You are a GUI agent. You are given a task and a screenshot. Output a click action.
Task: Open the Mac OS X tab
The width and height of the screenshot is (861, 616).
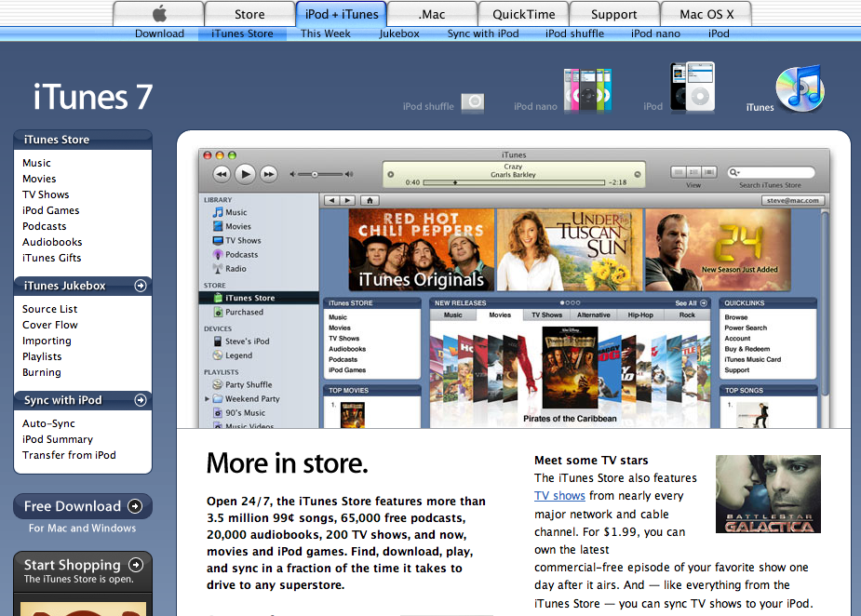pos(706,14)
